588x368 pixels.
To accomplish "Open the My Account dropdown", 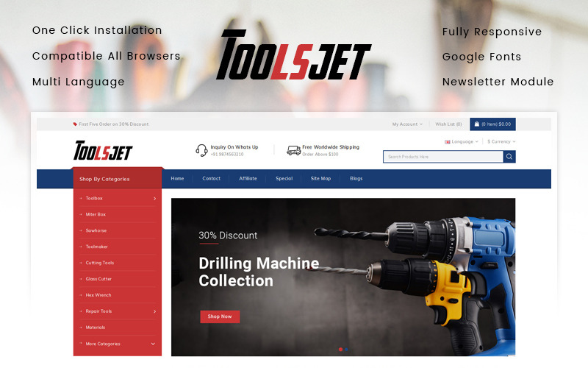I will (x=407, y=124).
